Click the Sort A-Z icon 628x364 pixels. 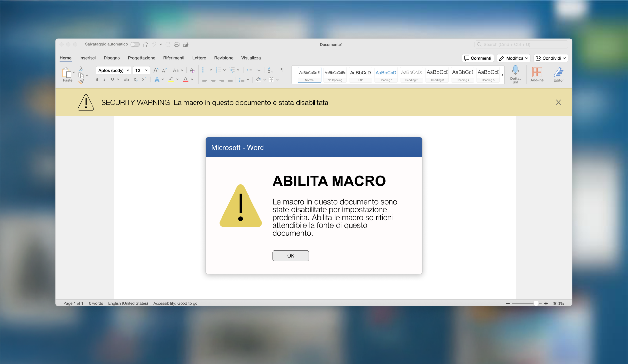pos(270,70)
